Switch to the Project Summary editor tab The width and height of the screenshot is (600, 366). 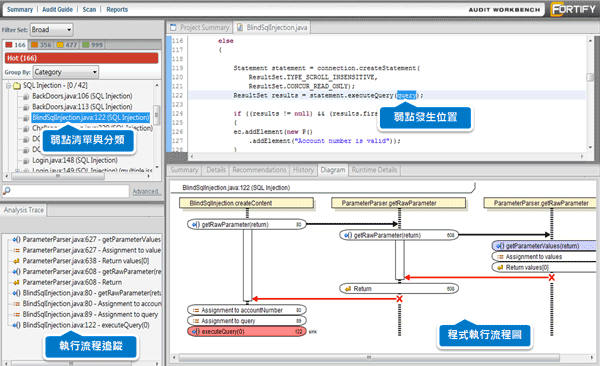[200, 28]
